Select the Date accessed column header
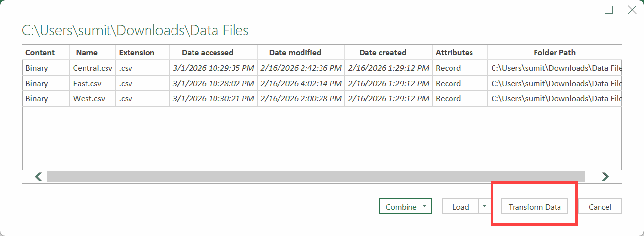Viewport: 644px width, 236px height. (x=213, y=52)
